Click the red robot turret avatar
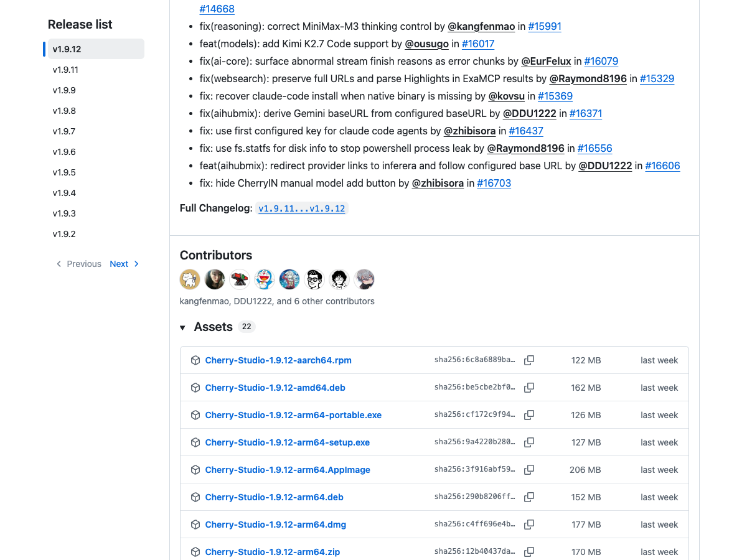Viewport: 747px width, 560px height. tap(240, 279)
